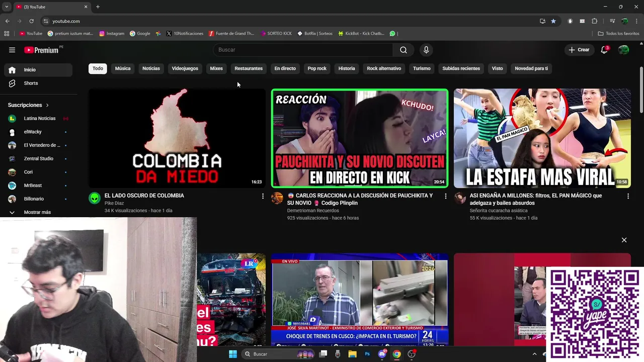
Task: Open the YouTube hamburger guide menu
Action: click(12, 50)
